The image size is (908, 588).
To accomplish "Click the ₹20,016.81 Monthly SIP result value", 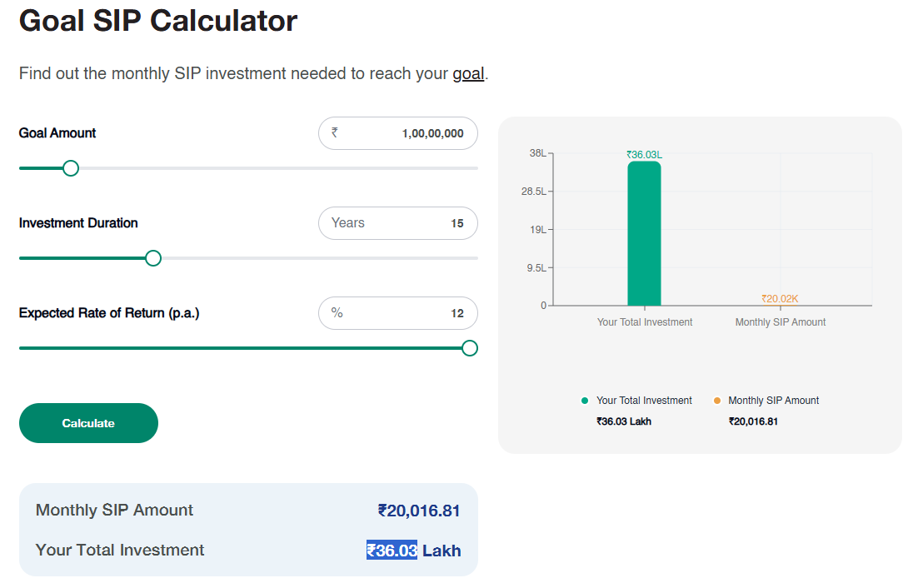I will click(x=419, y=511).
